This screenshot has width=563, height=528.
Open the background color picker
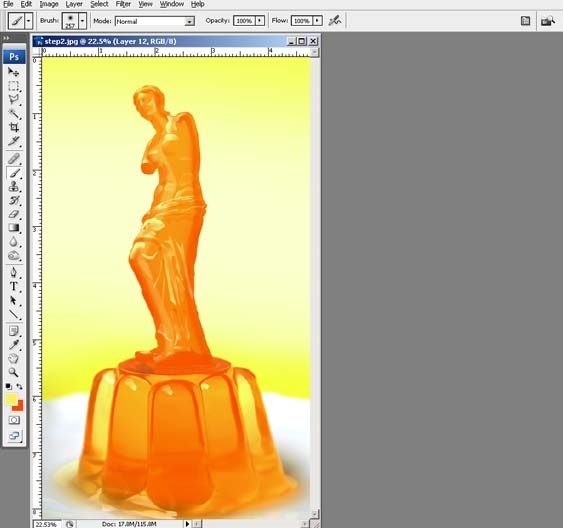coord(19,407)
